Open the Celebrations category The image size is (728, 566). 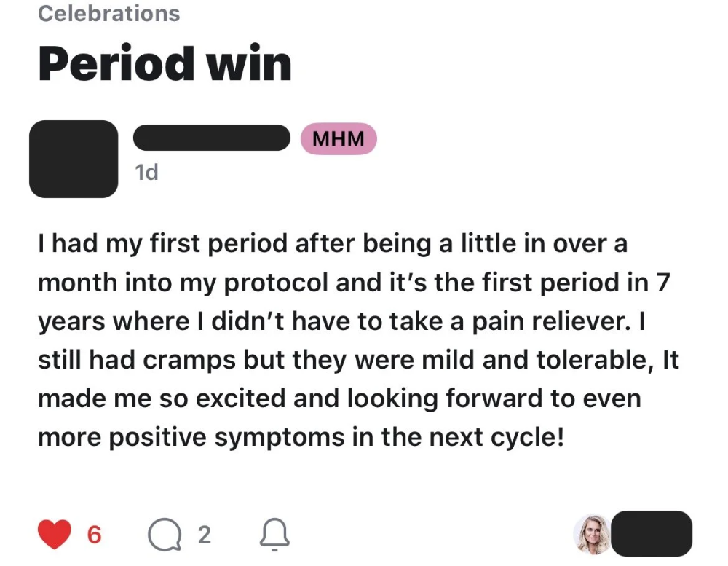pyautogui.click(x=108, y=13)
